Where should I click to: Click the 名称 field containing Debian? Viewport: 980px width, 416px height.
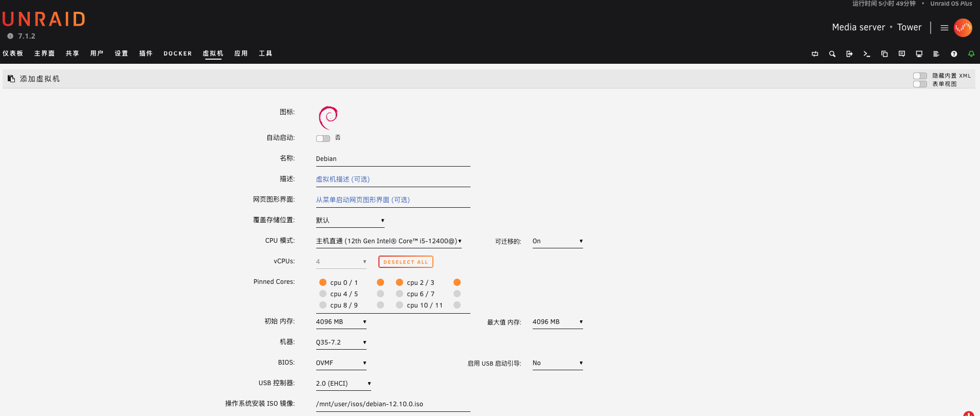(393, 159)
